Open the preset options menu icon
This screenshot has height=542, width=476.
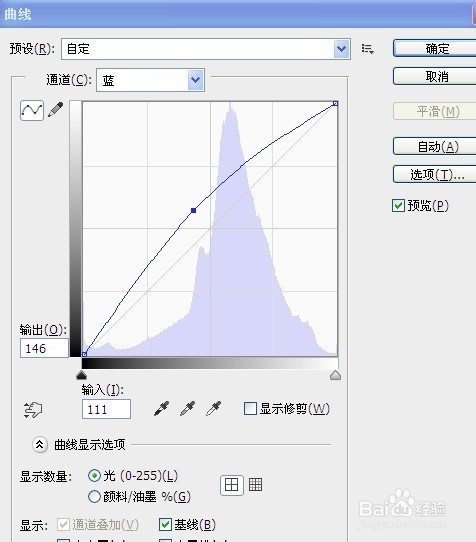pyautogui.click(x=367, y=49)
